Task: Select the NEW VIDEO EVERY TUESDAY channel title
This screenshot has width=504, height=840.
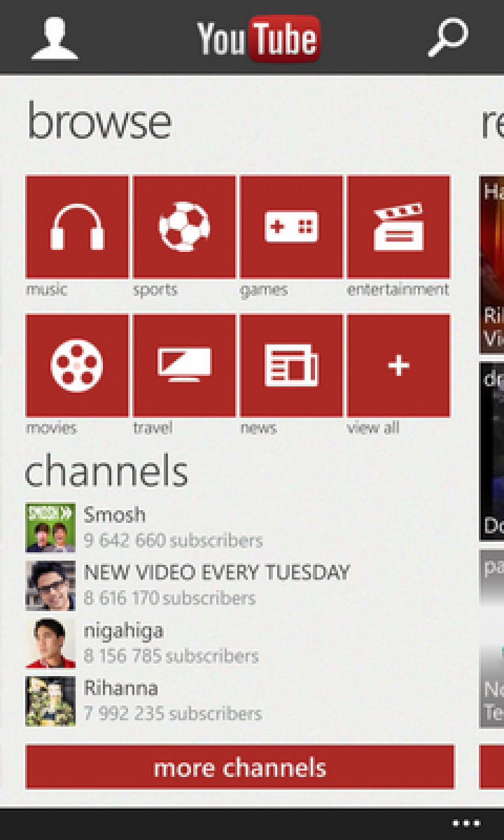Action: 217,572
